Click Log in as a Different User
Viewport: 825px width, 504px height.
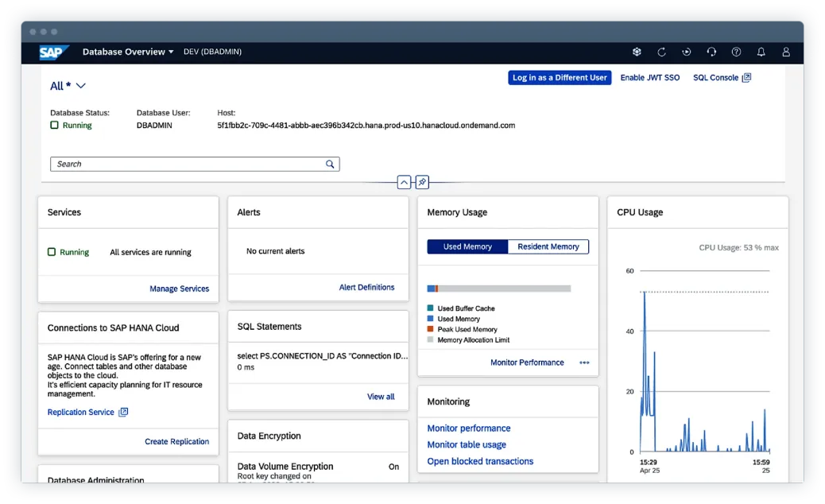(x=560, y=77)
